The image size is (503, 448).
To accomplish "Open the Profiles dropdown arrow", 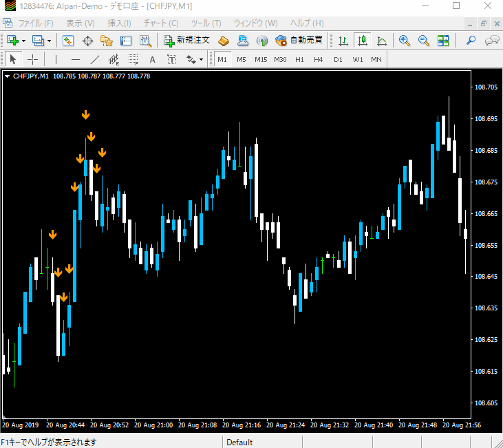I will (49, 41).
